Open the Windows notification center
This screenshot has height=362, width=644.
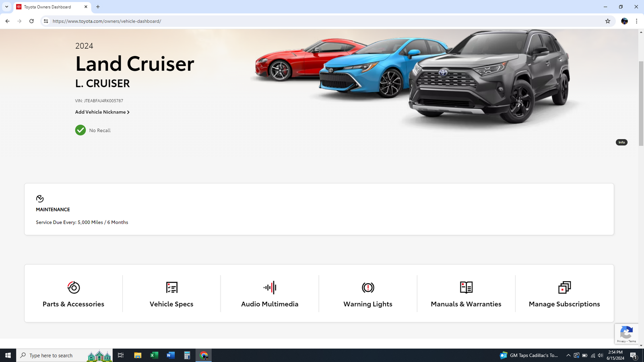pos(634,355)
